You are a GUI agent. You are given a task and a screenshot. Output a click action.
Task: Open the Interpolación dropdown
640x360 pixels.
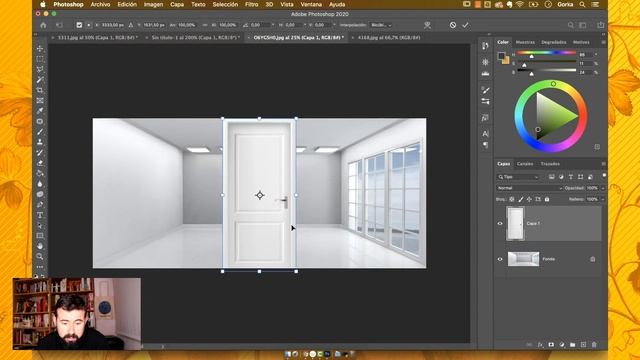381,25
